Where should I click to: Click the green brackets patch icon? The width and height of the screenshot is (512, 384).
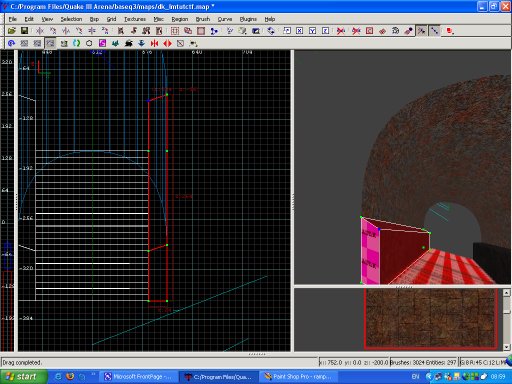tap(77, 43)
